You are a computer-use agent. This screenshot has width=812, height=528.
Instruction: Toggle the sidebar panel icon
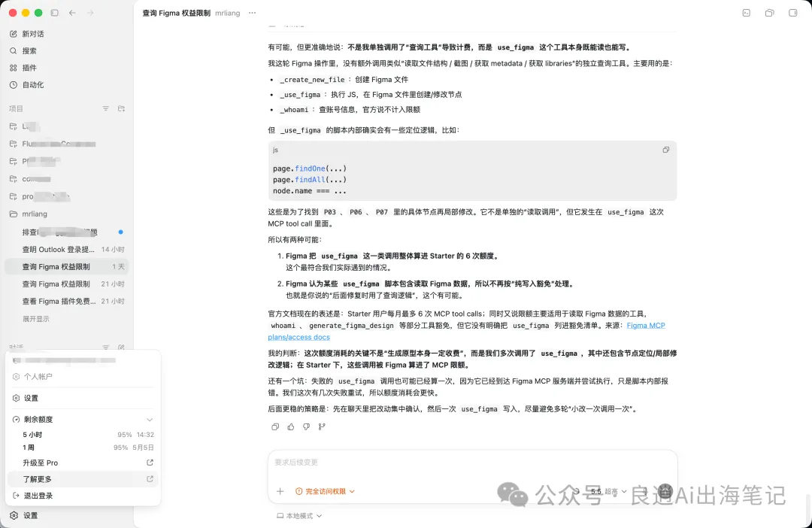pos(54,13)
